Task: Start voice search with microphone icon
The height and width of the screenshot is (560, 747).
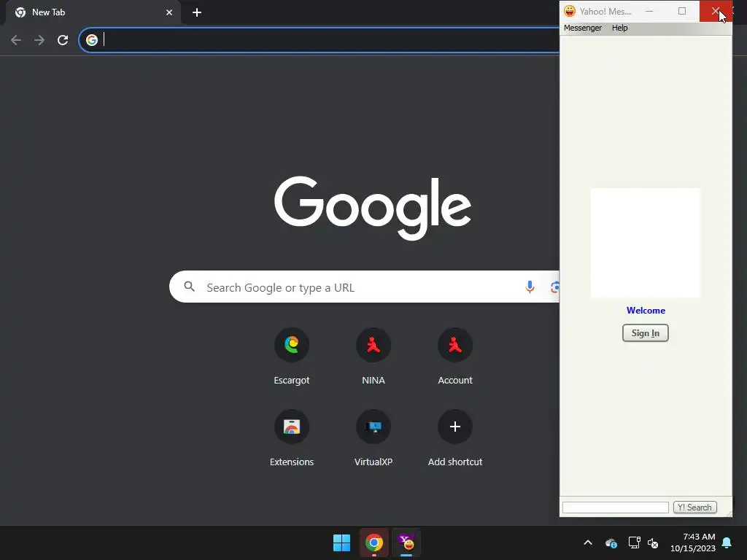Action: coord(530,287)
